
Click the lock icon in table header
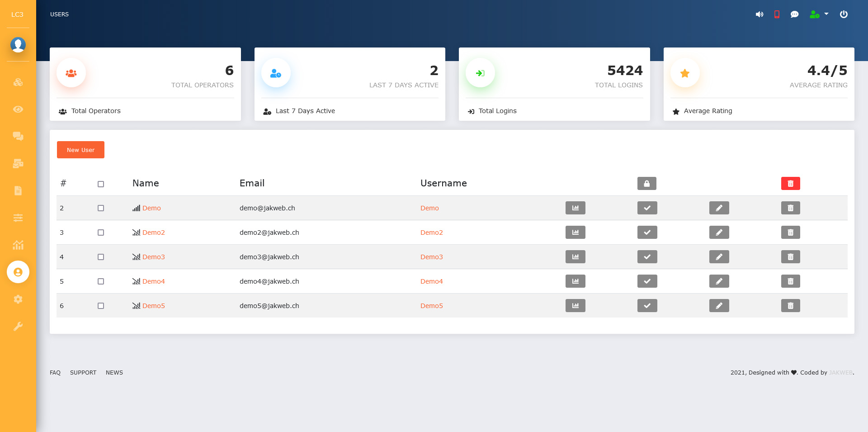646,184
